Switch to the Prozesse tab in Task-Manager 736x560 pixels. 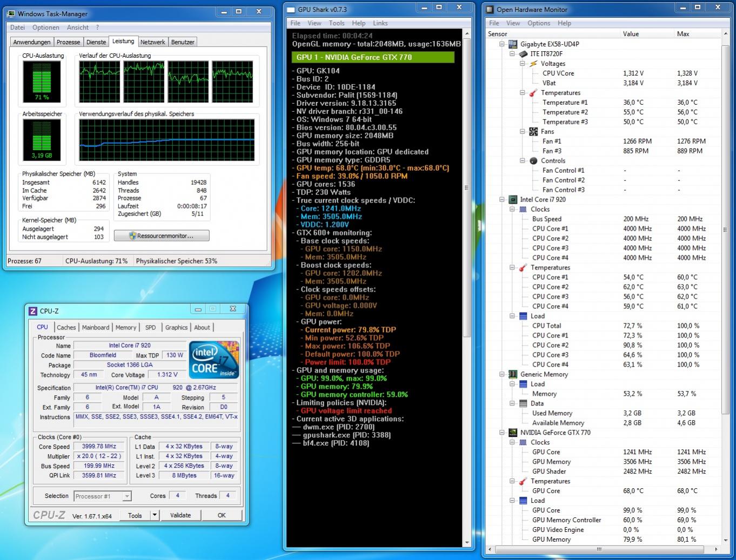(69, 42)
